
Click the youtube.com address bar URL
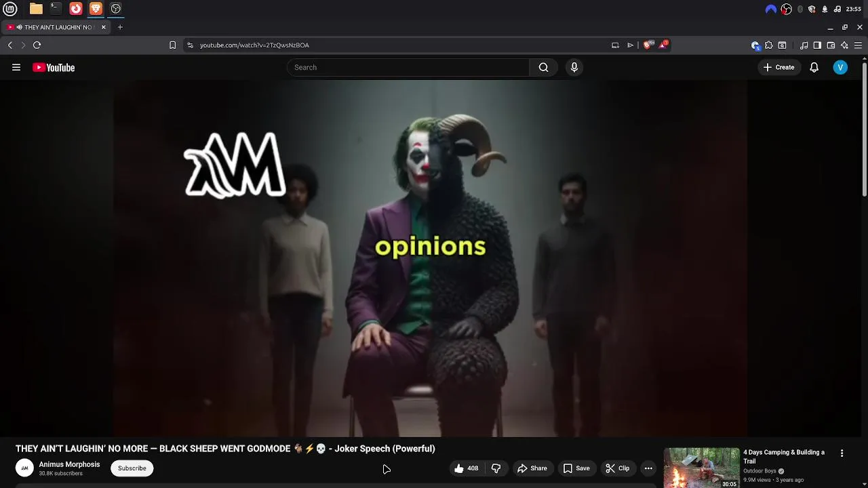pos(254,45)
